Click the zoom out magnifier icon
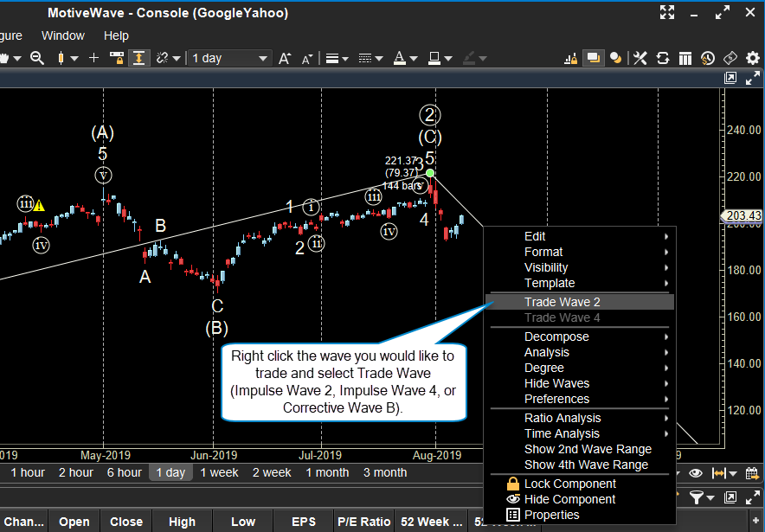765x532 pixels. pos(37,58)
